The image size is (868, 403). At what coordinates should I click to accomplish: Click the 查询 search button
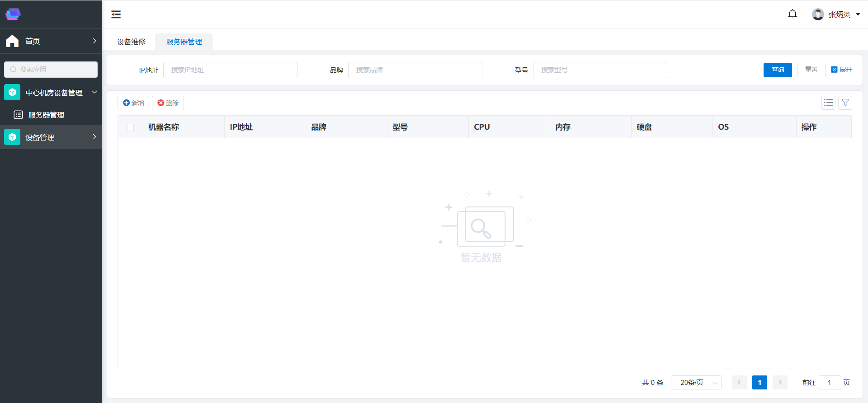777,70
